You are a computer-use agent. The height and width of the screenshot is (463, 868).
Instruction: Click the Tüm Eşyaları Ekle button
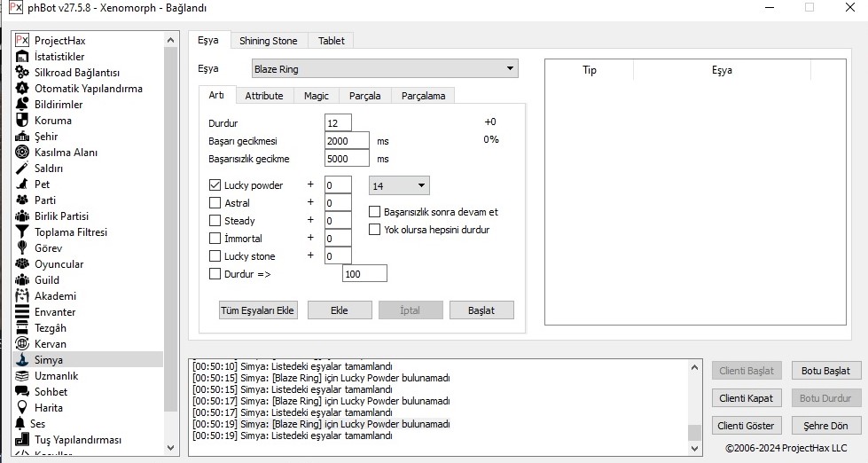(x=257, y=310)
